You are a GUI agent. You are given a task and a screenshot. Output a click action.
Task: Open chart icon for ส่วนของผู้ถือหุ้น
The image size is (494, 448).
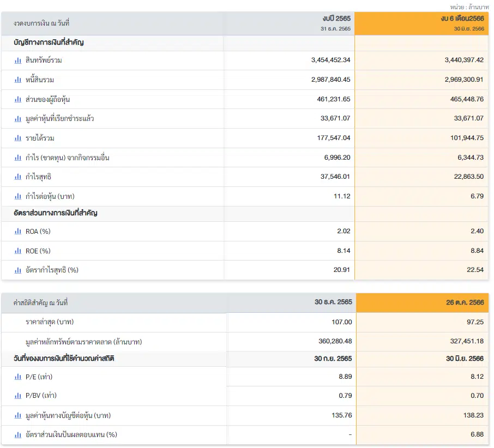tap(18, 100)
